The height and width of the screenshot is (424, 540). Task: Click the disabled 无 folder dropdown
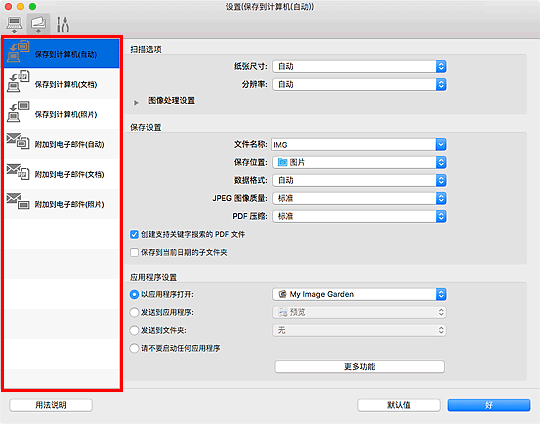[x=359, y=330]
